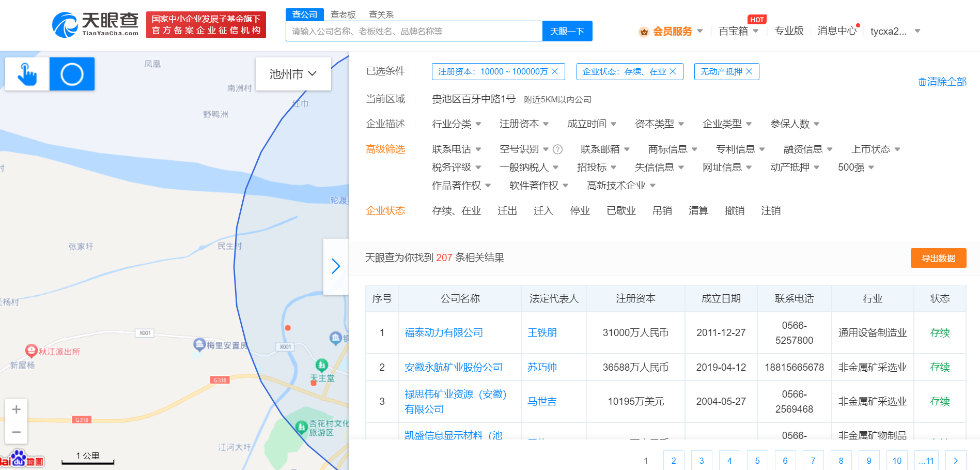Remove the 注册资本 10000~100000万 filter tag
This screenshot has height=470, width=980.
point(555,71)
